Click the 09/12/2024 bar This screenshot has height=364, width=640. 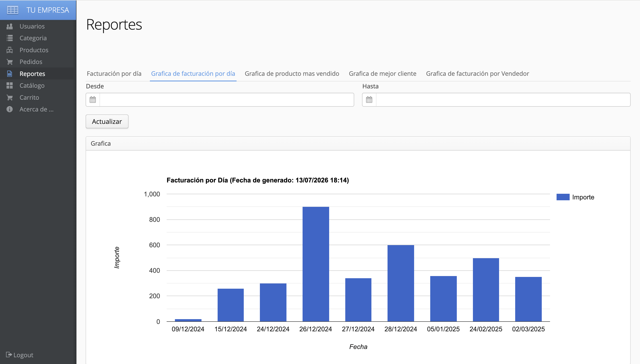pos(188,320)
